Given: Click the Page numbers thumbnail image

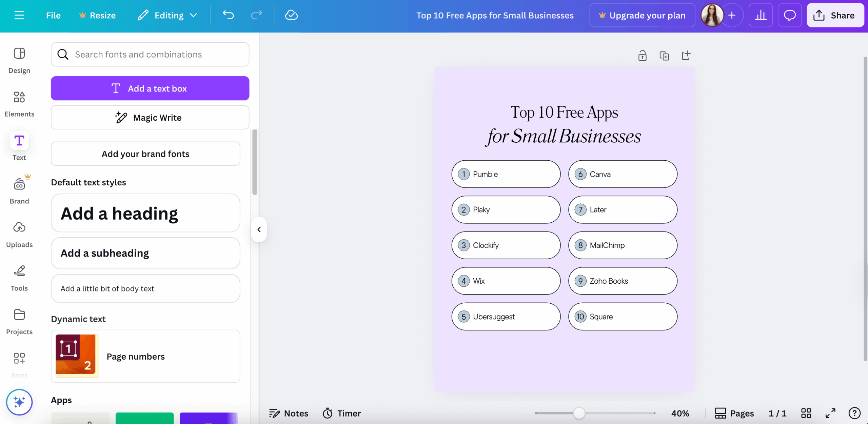Looking at the screenshot, I should 77,356.
